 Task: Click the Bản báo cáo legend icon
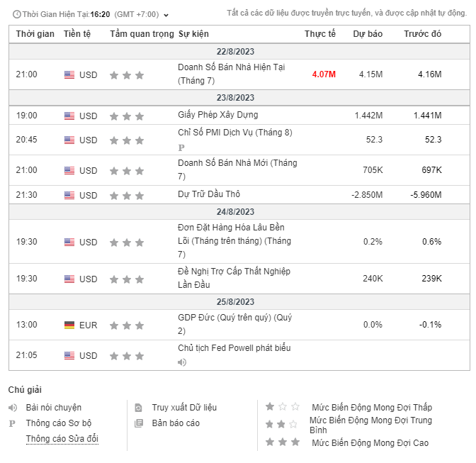tap(139, 423)
